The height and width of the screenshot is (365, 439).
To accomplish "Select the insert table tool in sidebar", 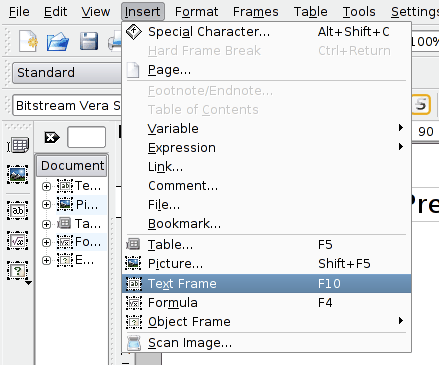I will coord(18,145).
